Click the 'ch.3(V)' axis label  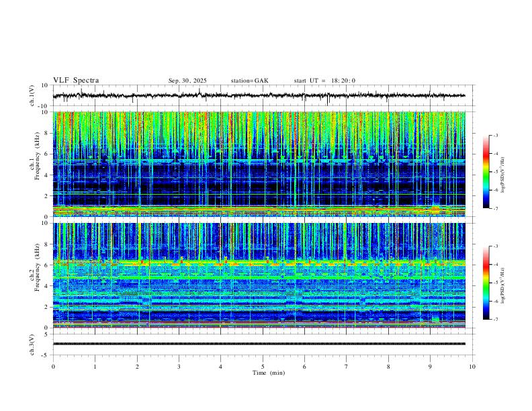click(x=32, y=345)
